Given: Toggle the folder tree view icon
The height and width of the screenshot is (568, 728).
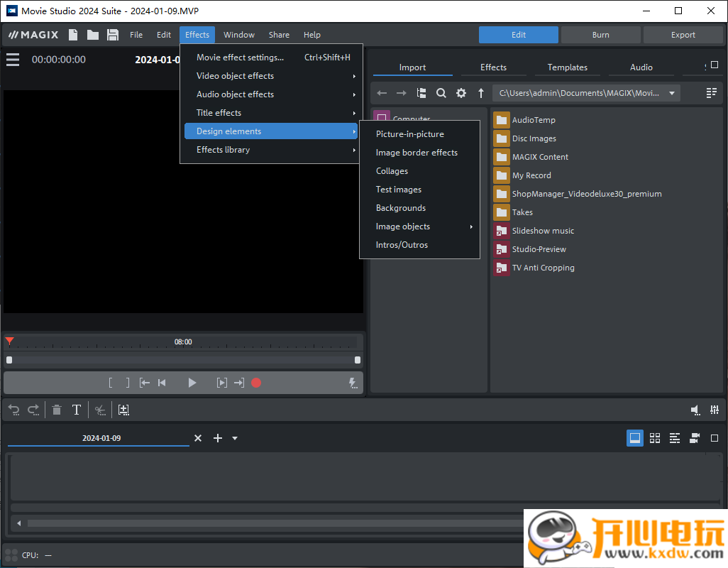Looking at the screenshot, I should tap(421, 93).
